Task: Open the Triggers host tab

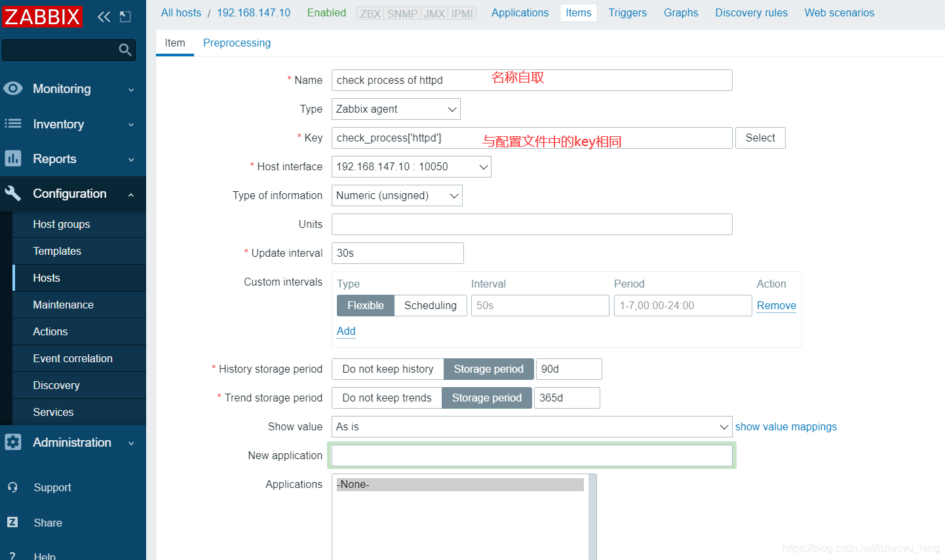Action: tap(627, 12)
